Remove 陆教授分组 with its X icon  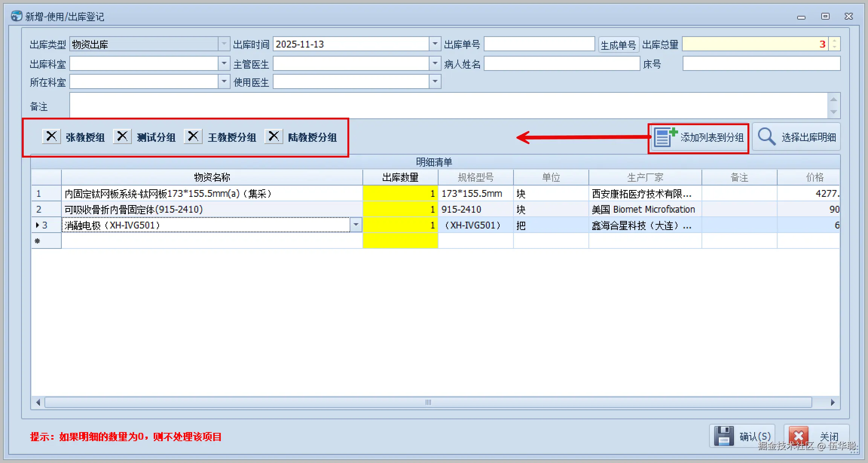(x=274, y=136)
